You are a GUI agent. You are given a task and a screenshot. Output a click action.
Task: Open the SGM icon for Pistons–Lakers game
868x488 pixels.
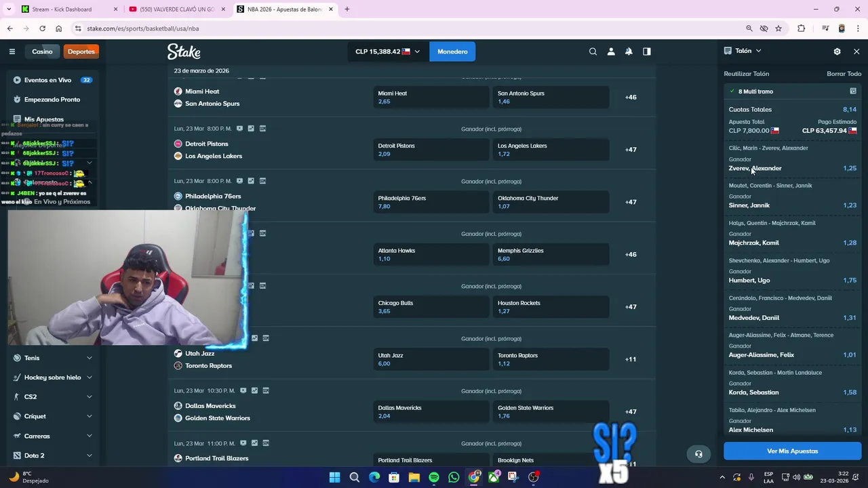(x=262, y=128)
